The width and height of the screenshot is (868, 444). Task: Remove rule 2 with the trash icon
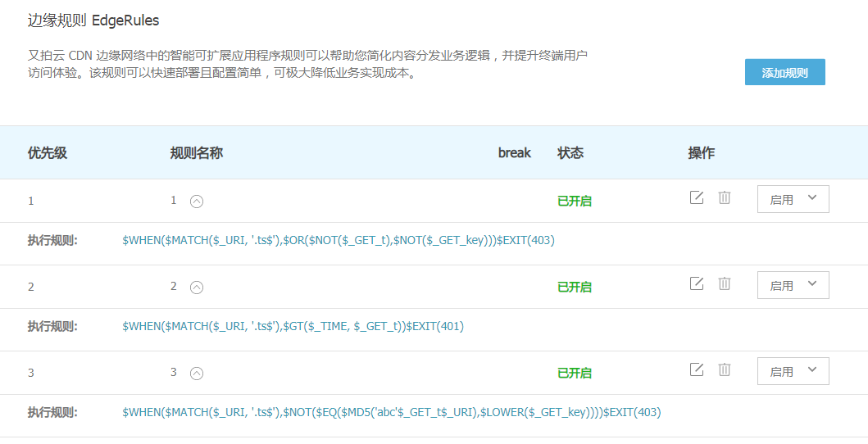point(725,283)
